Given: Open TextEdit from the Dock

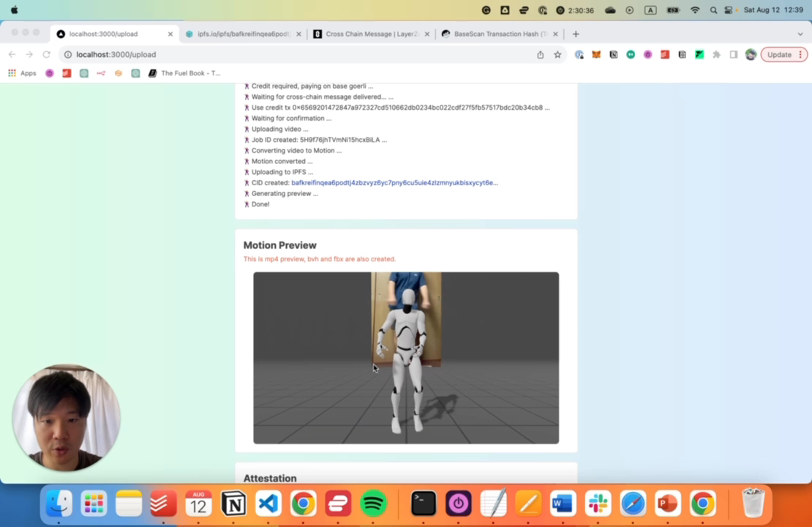Looking at the screenshot, I should [x=493, y=503].
